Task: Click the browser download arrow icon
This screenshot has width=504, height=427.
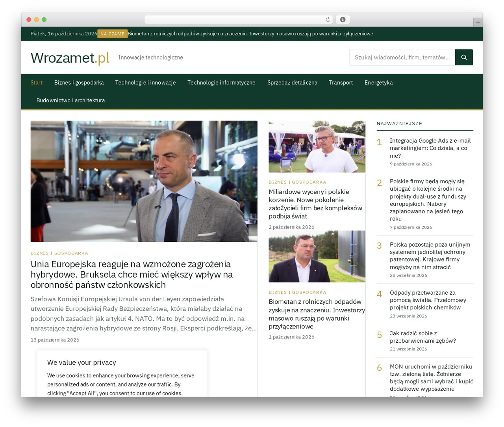Action: coord(343,20)
